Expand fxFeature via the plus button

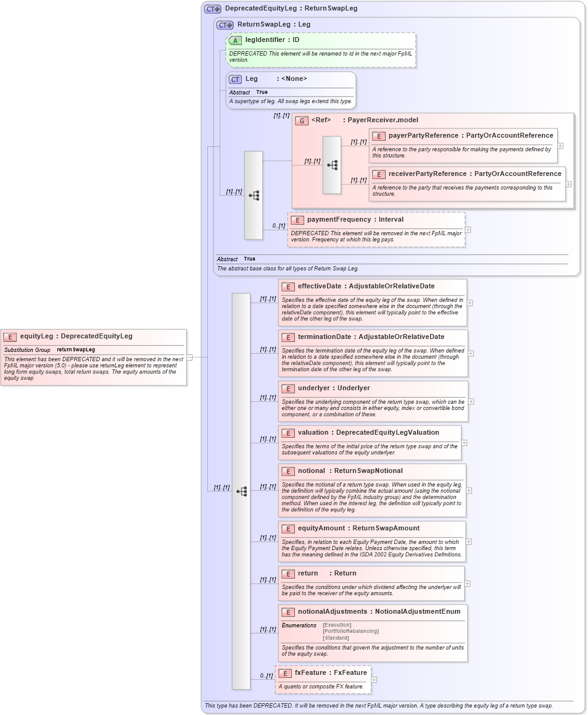374,679
